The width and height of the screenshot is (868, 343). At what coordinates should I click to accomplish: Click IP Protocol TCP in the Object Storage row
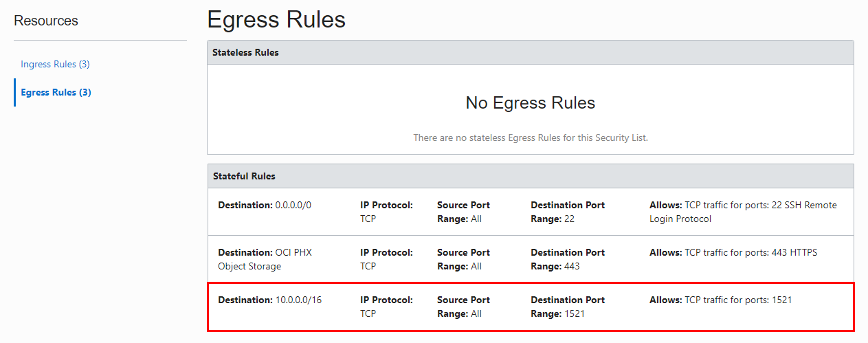point(386,259)
